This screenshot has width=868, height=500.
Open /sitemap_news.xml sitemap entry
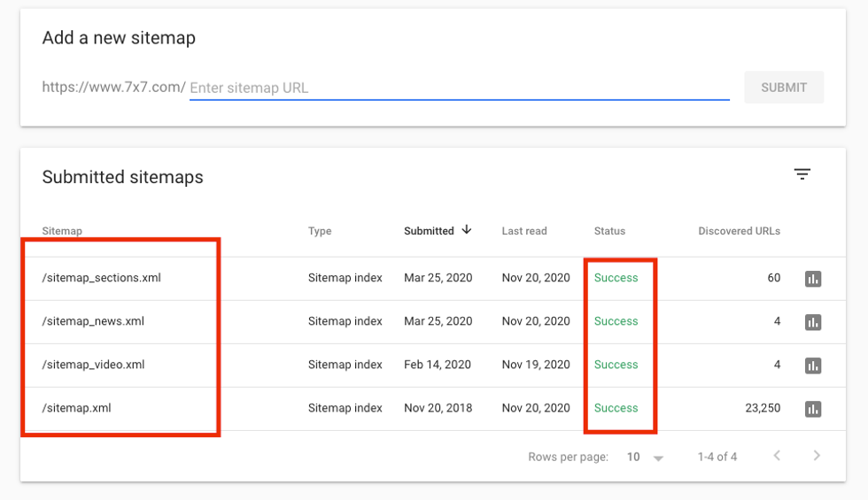click(x=93, y=321)
